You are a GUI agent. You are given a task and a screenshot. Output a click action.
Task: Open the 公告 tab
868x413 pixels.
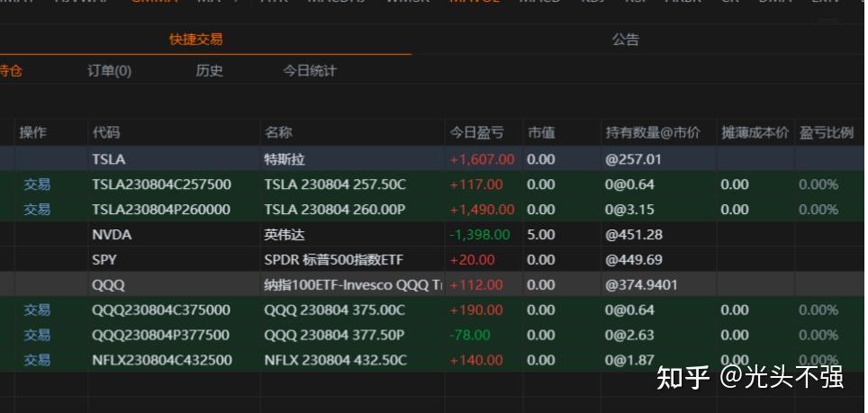(626, 40)
